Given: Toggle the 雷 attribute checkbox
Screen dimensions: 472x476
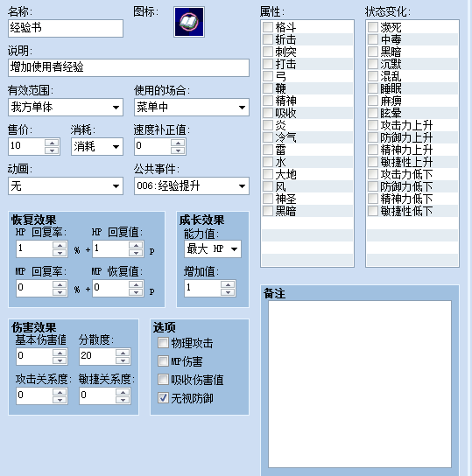Looking at the screenshot, I should coord(268,150).
